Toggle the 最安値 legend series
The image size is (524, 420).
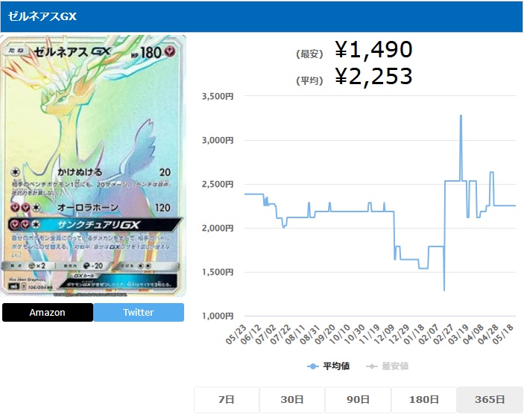coord(388,366)
